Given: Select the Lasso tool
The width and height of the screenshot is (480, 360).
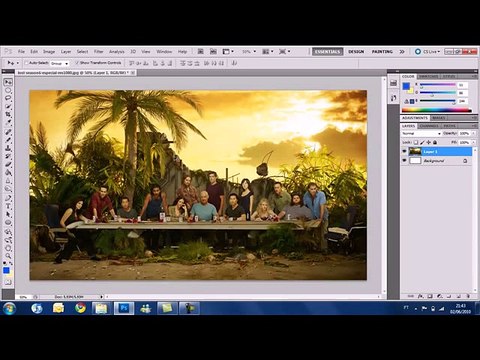Looking at the screenshot, I should (8, 98).
